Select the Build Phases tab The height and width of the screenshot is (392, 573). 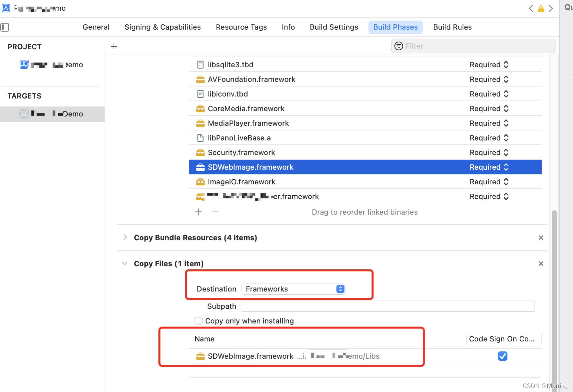(x=395, y=27)
